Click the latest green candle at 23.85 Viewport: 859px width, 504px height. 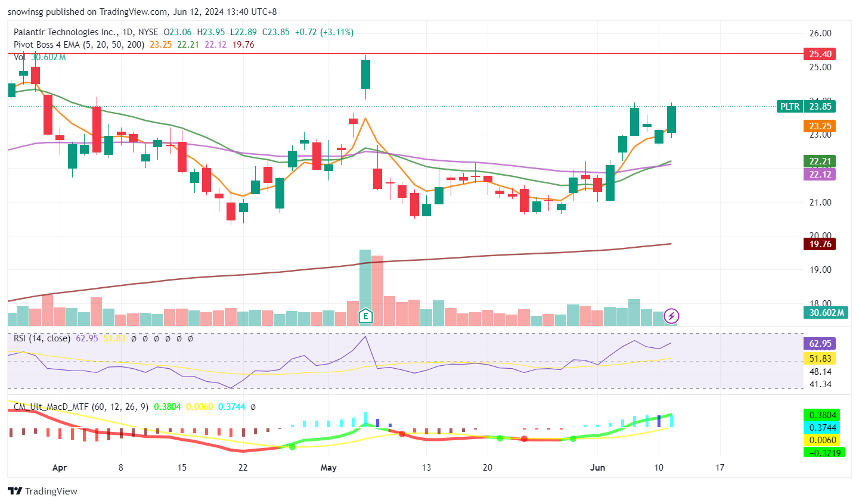pyautogui.click(x=671, y=119)
